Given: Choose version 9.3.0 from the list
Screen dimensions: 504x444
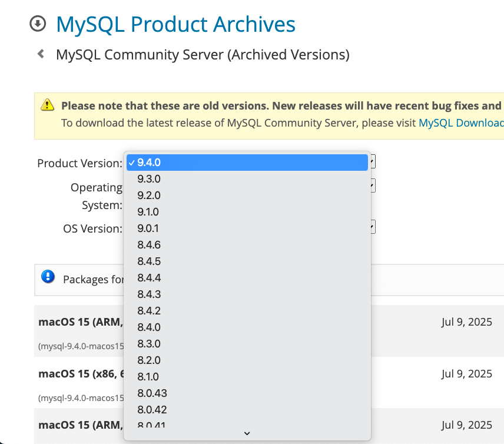Looking at the screenshot, I should tap(247, 179).
